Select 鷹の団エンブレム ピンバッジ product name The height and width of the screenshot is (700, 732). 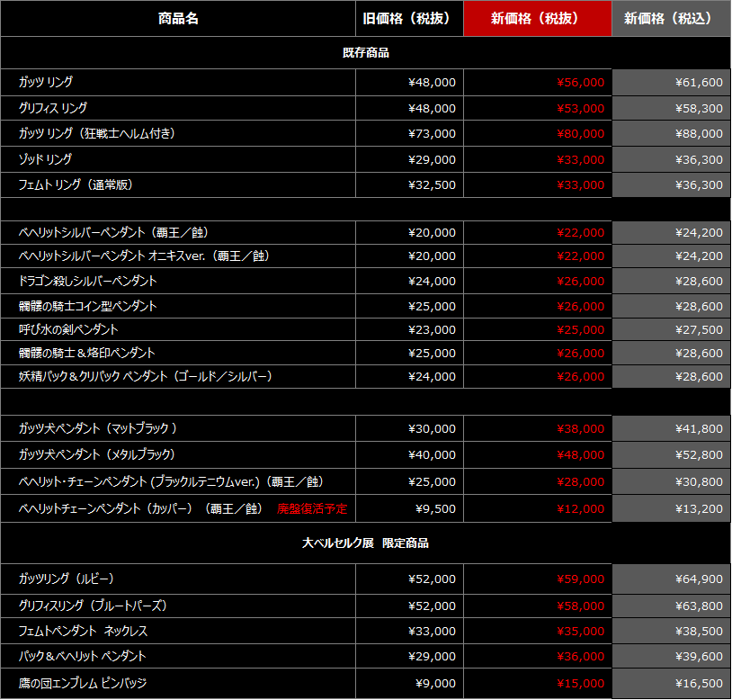click(x=82, y=684)
